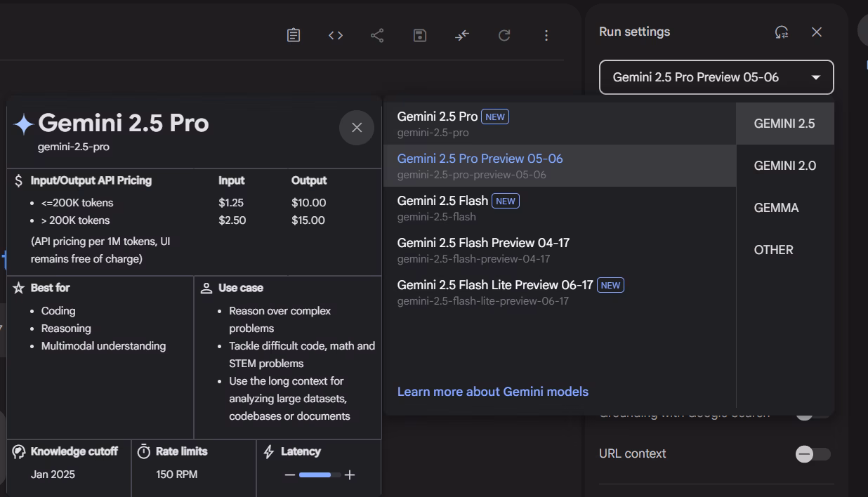
Task: Click the NEW badge beside Gemini 2.5 Flash
Action: (506, 201)
